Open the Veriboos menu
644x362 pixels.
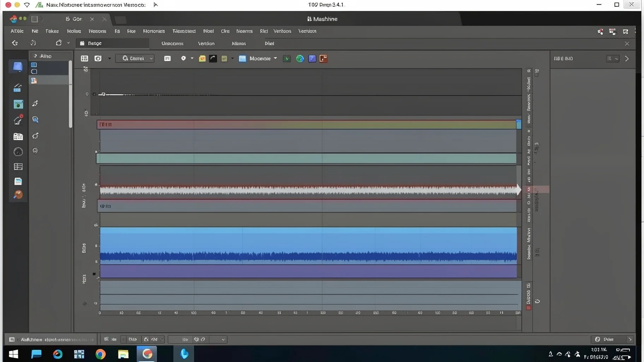[282, 31]
